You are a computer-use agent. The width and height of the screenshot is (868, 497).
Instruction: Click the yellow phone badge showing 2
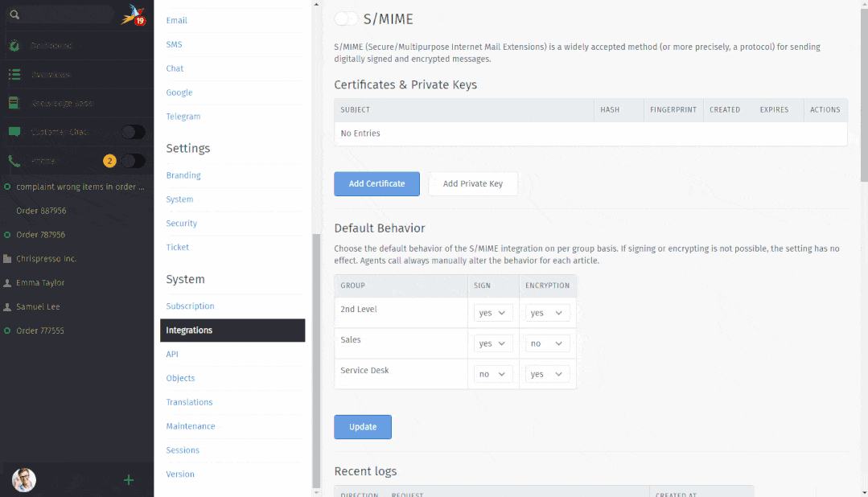click(x=109, y=161)
